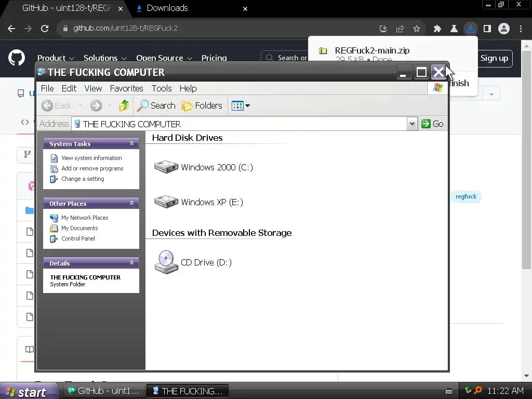Open Chrome three-dot menu
Screen dimensions: 532x399
(x=521, y=29)
